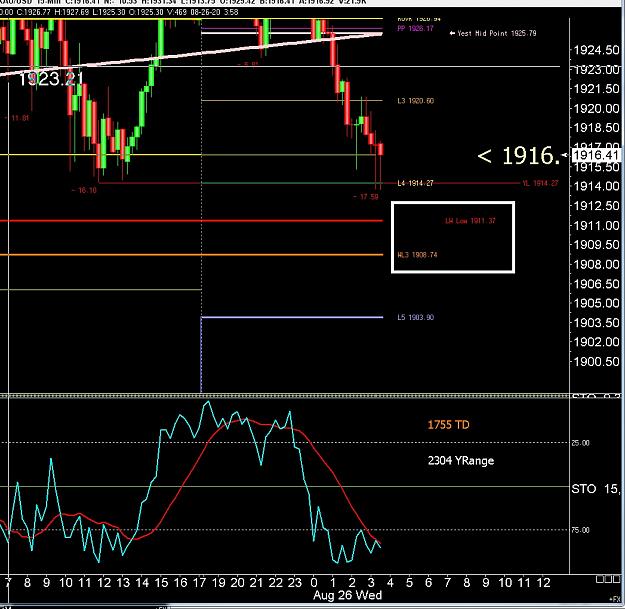
Task: Click the white rising trendline
Action: [x=191, y=55]
